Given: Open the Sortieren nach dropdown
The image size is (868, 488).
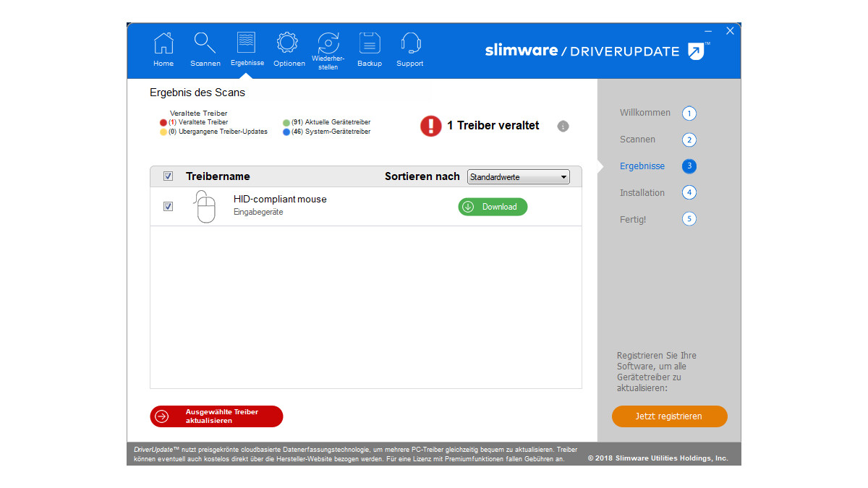Looking at the screenshot, I should (519, 177).
